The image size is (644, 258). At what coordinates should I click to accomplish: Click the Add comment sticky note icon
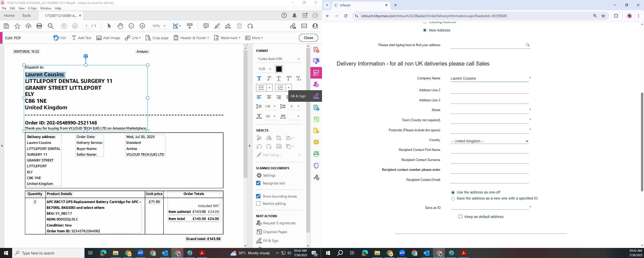tap(206, 26)
